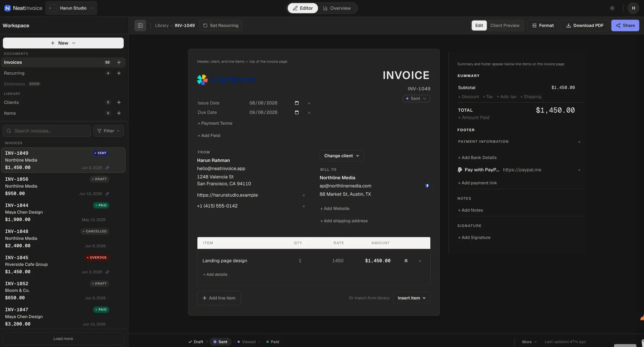Click the link icon on INV-1049 row
Viewport: 644px width, 347px height.
[107, 168]
